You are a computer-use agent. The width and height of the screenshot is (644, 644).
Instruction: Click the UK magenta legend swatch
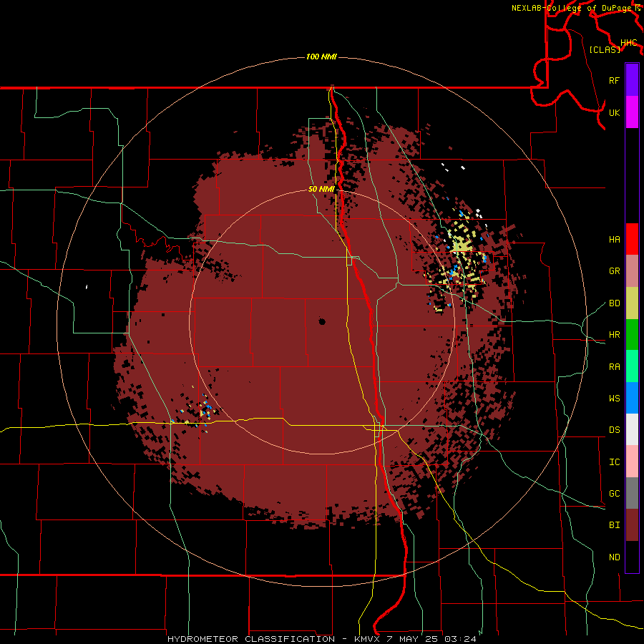632,112
